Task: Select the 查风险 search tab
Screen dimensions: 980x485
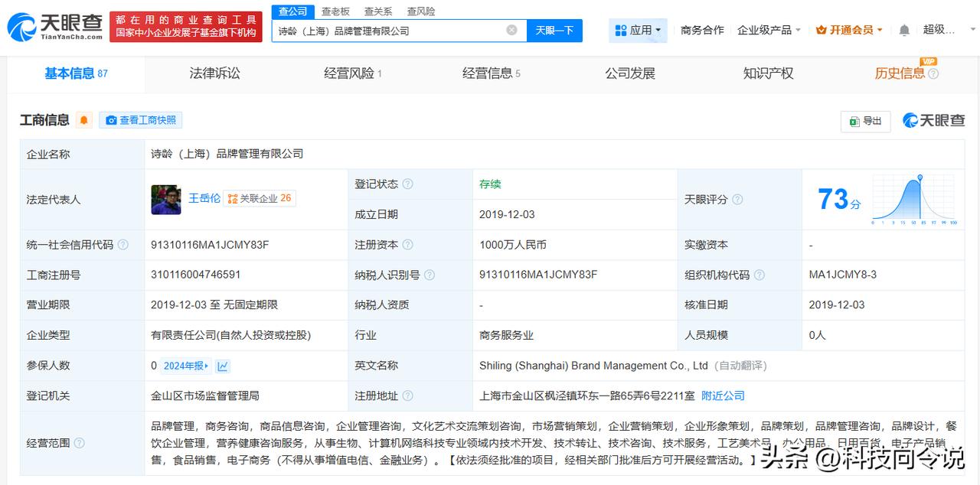Action: point(421,11)
